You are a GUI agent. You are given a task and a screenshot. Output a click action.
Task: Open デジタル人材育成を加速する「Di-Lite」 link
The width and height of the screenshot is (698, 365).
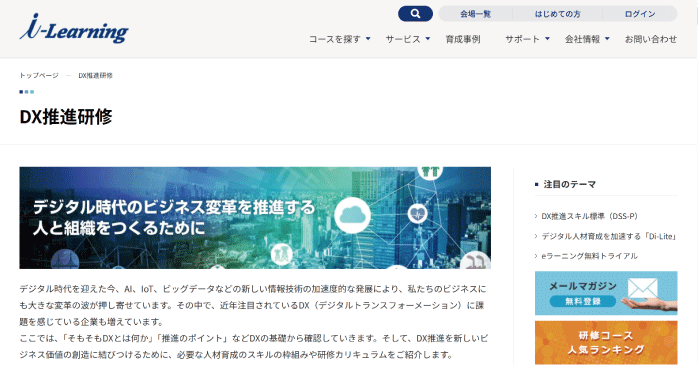[x=609, y=236]
